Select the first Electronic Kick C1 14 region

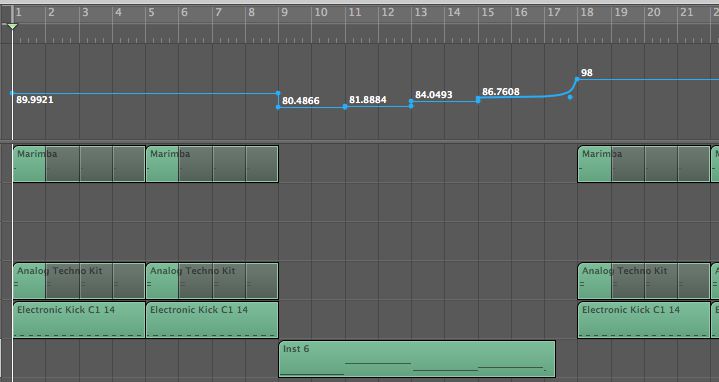click(x=79, y=320)
